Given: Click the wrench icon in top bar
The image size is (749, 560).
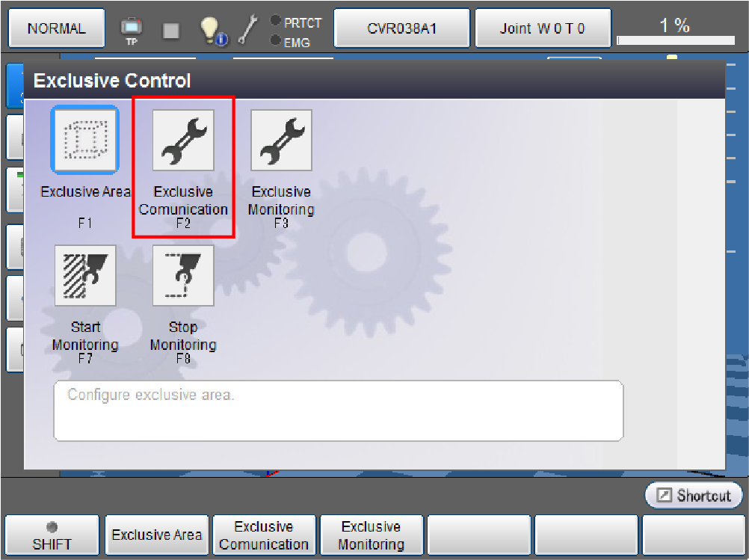Looking at the screenshot, I should tap(247, 30).
